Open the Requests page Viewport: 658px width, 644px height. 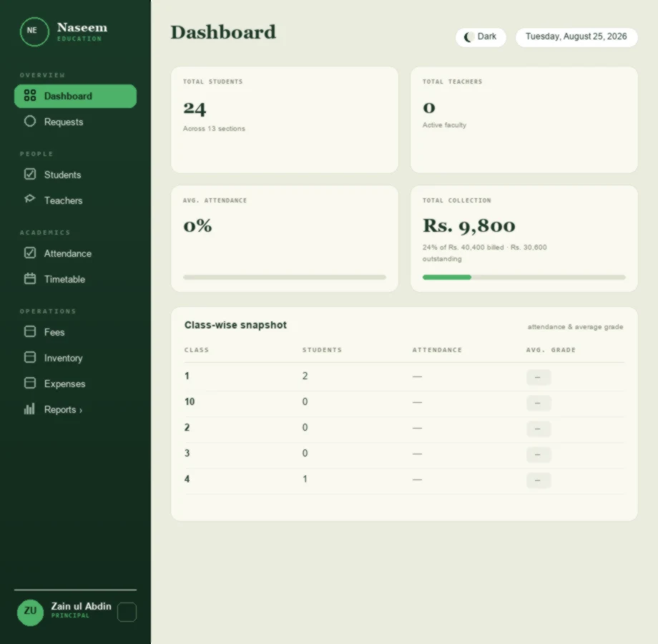[75, 122]
